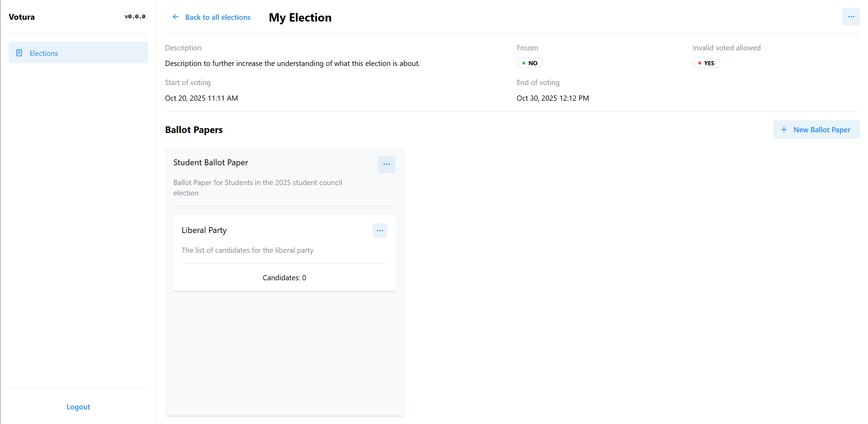The height and width of the screenshot is (424, 868).
Task: Log out of Votura
Action: tap(78, 407)
